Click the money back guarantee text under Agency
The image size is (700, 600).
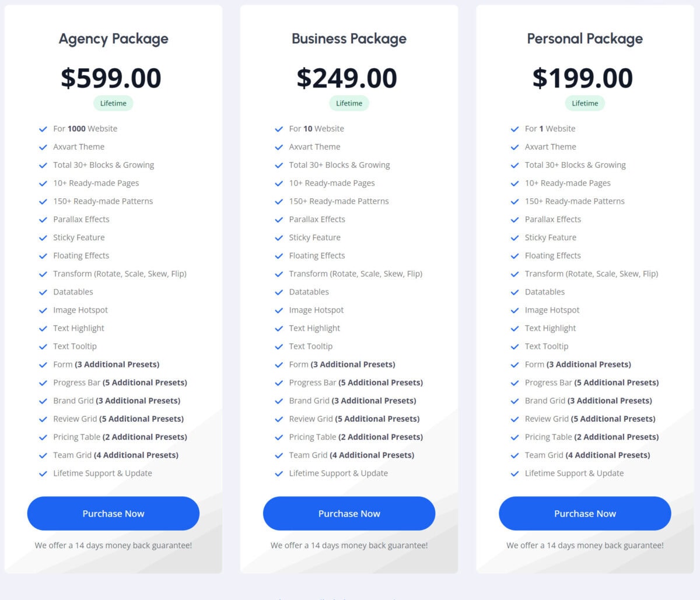(x=113, y=545)
